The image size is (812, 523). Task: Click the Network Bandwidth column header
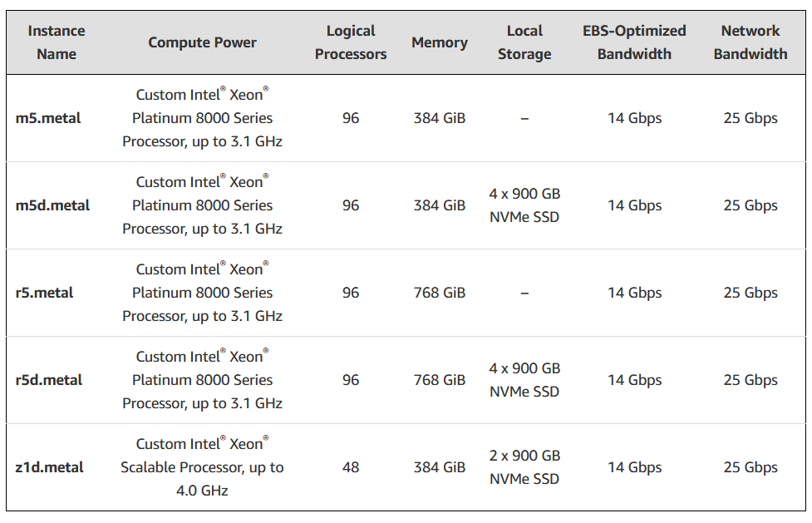tap(750, 42)
